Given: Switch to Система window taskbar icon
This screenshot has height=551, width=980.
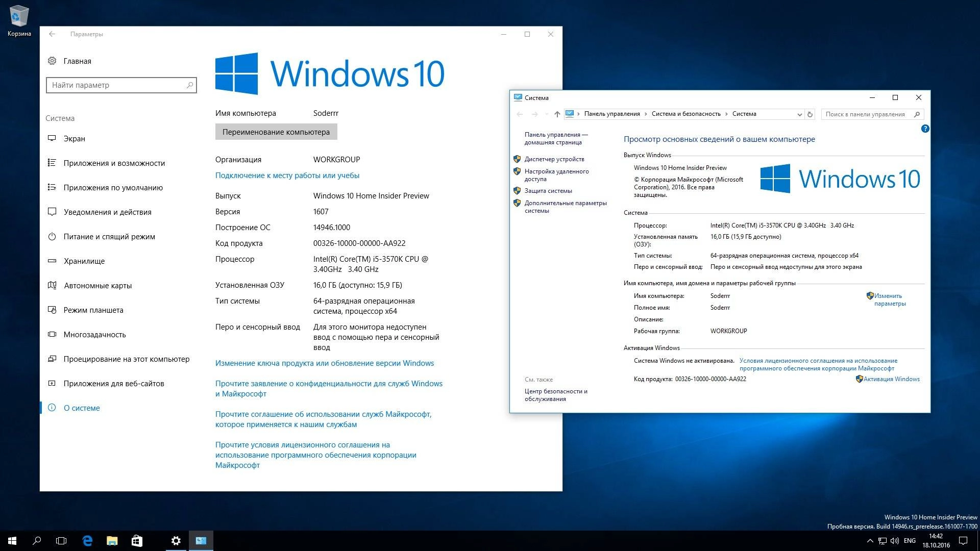Looking at the screenshot, I should (x=201, y=541).
